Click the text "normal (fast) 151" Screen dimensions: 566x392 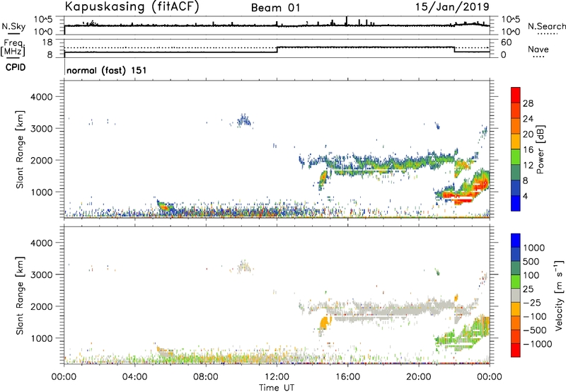(107, 70)
